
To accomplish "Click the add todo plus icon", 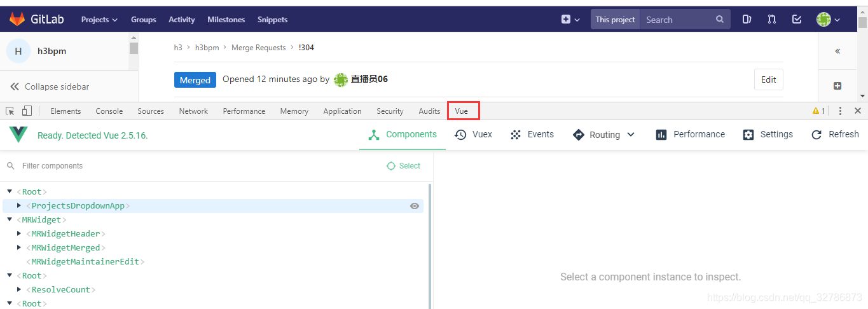I will [837, 86].
